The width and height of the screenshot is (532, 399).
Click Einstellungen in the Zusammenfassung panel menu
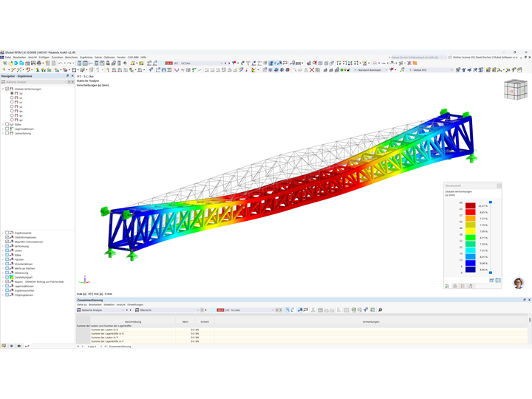pyautogui.click(x=135, y=304)
